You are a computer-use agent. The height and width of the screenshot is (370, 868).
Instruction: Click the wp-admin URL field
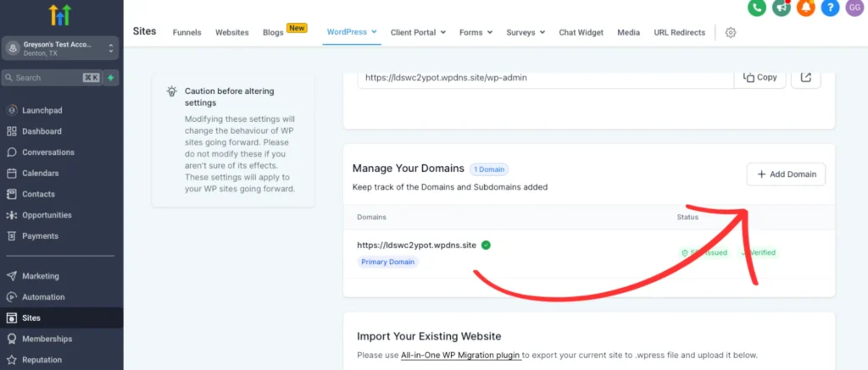546,78
